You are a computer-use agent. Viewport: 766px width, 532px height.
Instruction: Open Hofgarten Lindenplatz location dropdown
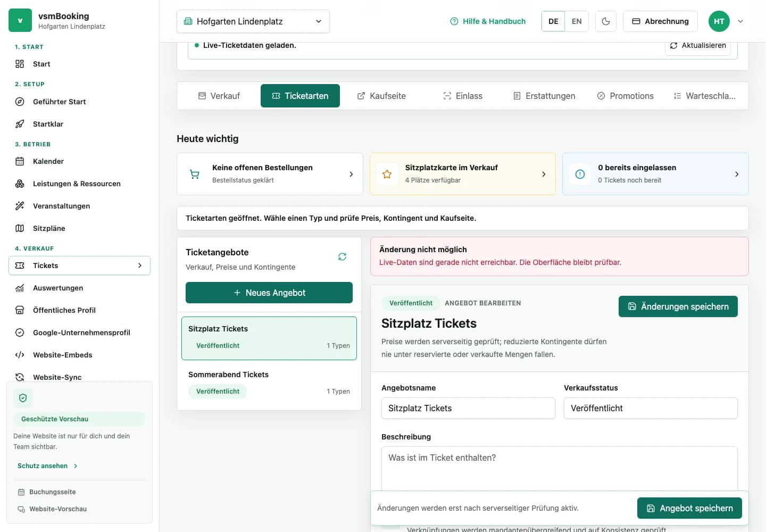click(x=253, y=21)
